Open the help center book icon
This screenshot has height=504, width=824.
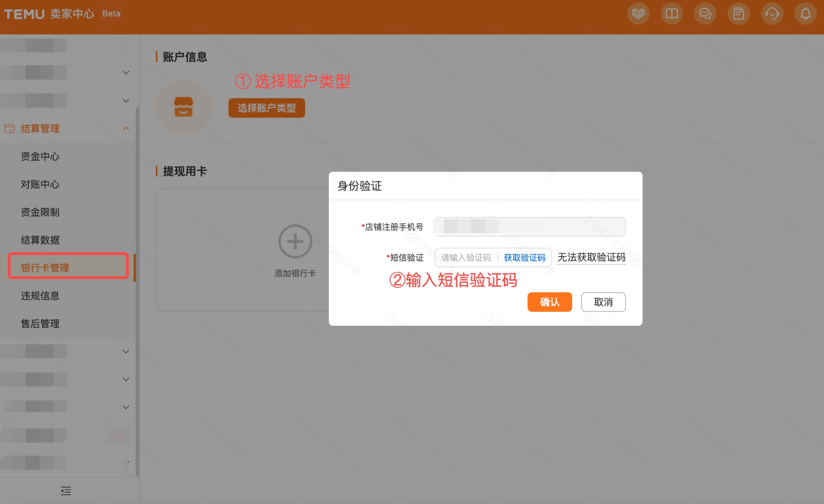tap(672, 14)
